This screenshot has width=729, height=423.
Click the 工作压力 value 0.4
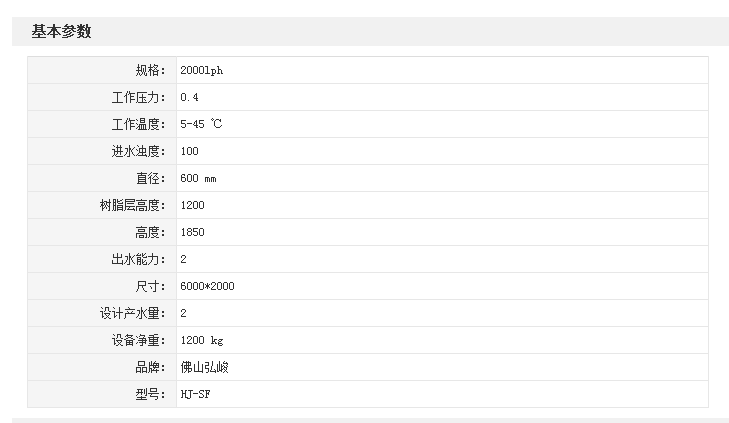point(190,97)
